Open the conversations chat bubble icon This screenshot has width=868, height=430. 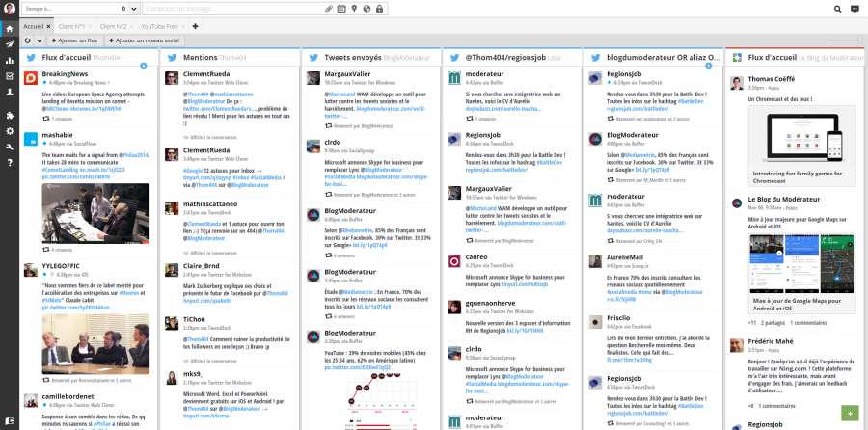[854, 9]
